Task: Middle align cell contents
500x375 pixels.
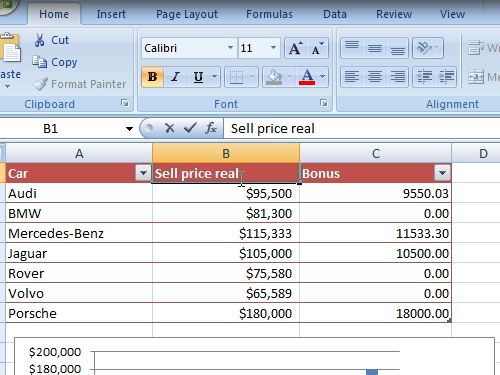Action: 375,48
